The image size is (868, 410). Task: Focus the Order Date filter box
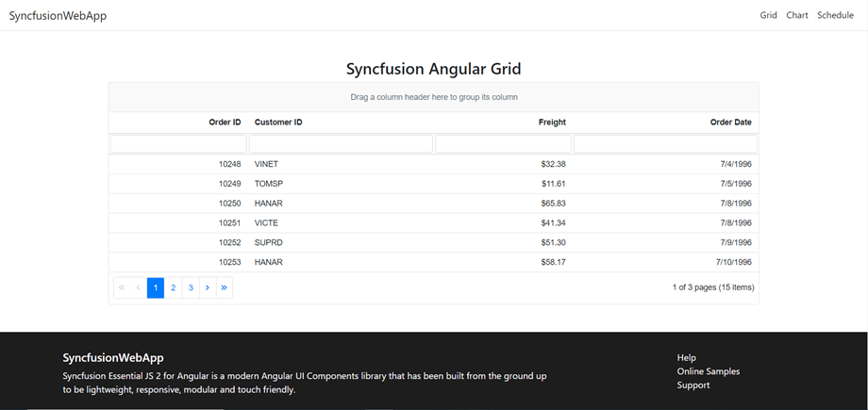pyautogui.click(x=665, y=144)
